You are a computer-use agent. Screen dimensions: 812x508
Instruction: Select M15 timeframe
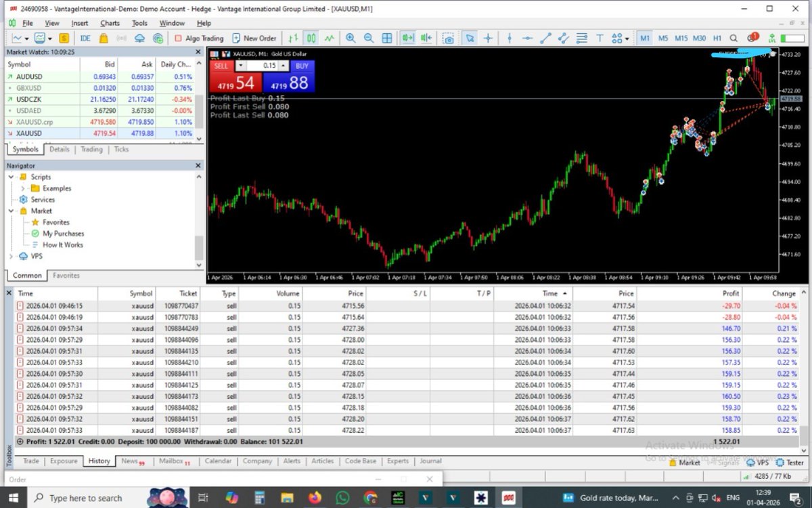[x=681, y=39]
